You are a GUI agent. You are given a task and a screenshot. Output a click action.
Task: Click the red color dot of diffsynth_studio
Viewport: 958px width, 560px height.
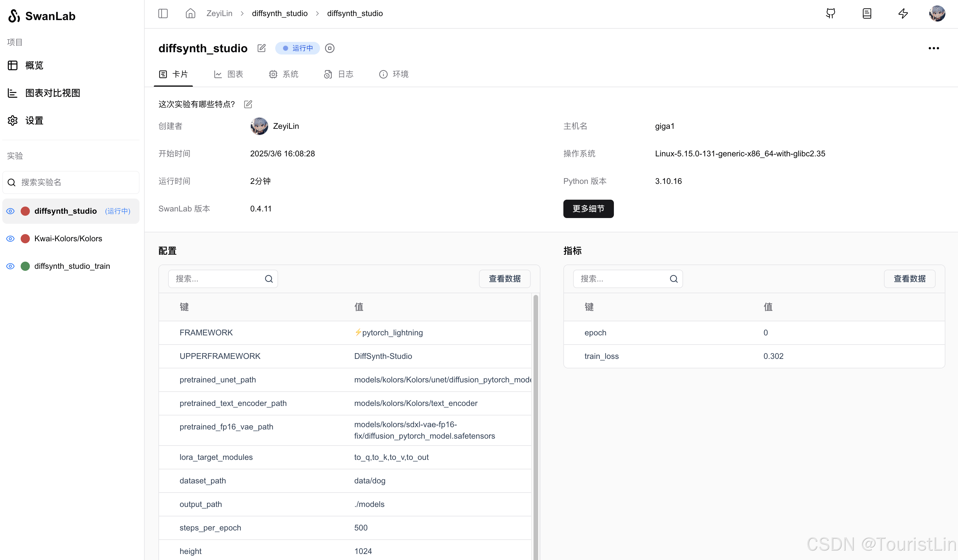tap(25, 211)
